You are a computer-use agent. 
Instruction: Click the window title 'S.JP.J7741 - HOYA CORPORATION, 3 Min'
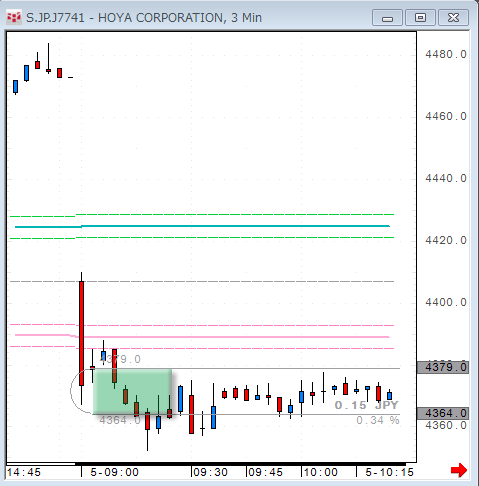(x=144, y=18)
